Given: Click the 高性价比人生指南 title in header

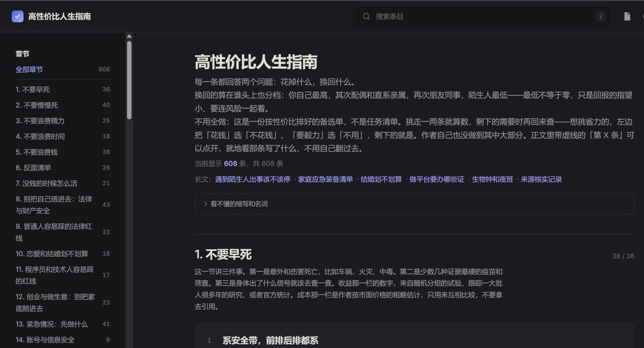Looking at the screenshot, I should coord(60,17).
